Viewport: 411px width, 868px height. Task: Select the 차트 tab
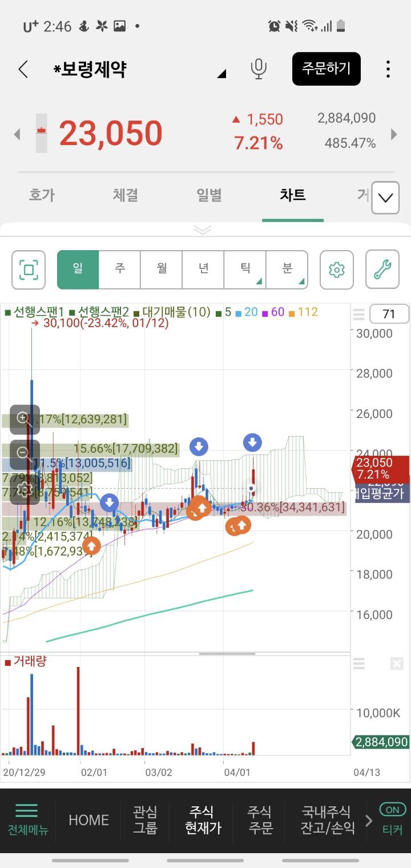coord(293,195)
